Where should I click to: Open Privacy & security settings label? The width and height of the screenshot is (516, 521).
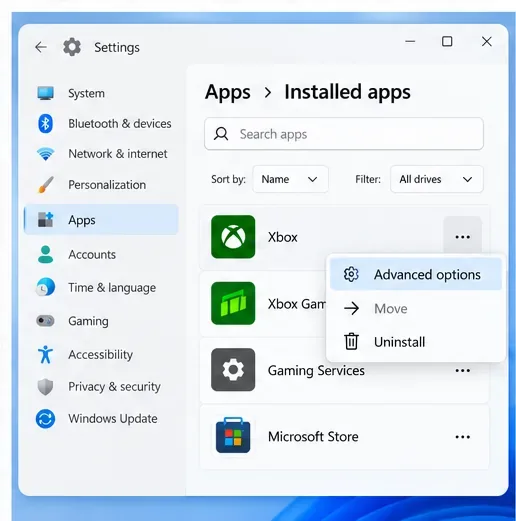pyautogui.click(x=114, y=387)
